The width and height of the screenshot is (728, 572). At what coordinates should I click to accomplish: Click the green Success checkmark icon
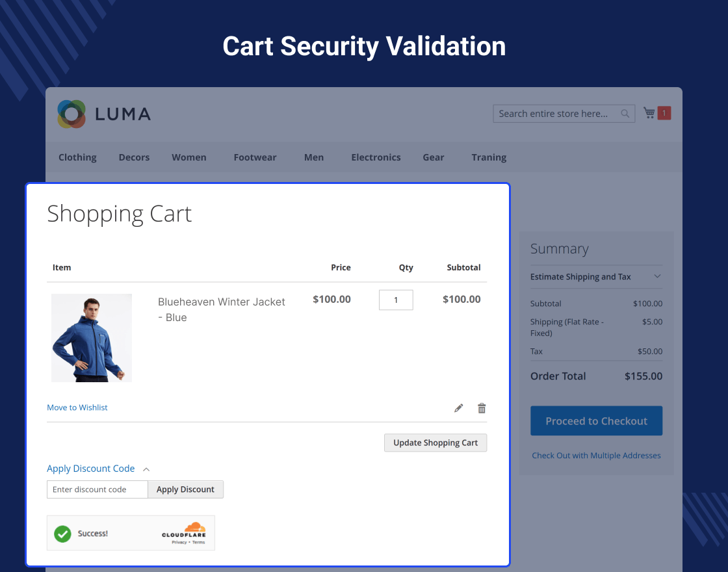click(x=62, y=534)
